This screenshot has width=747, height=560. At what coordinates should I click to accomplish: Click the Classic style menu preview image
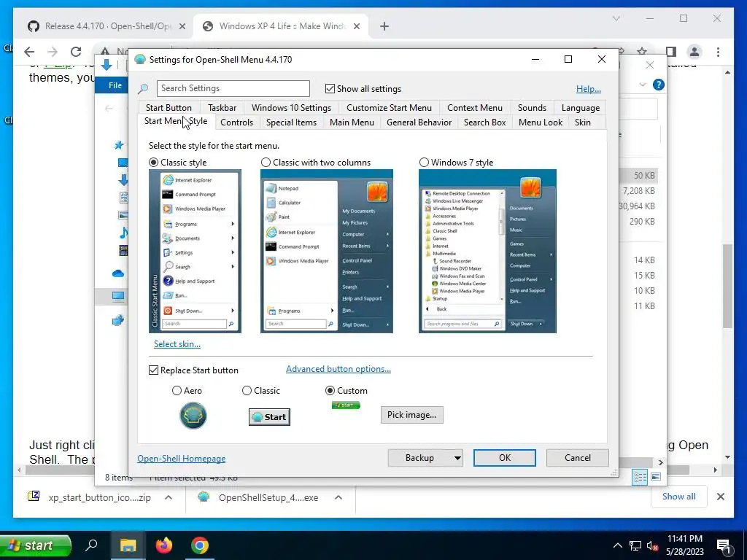195,251
